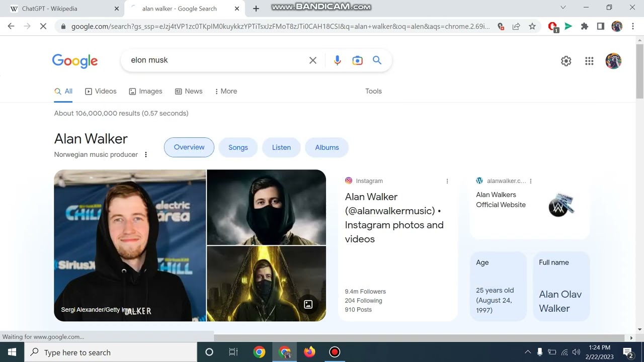Click the Age info card

click(498, 286)
